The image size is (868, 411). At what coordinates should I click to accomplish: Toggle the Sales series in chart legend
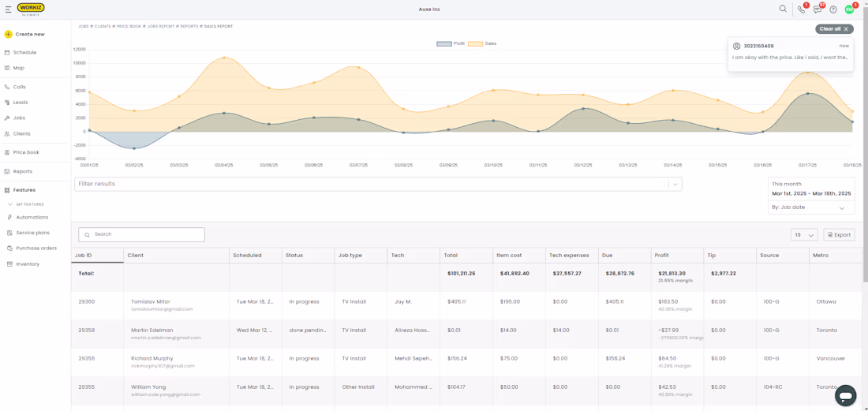482,43
